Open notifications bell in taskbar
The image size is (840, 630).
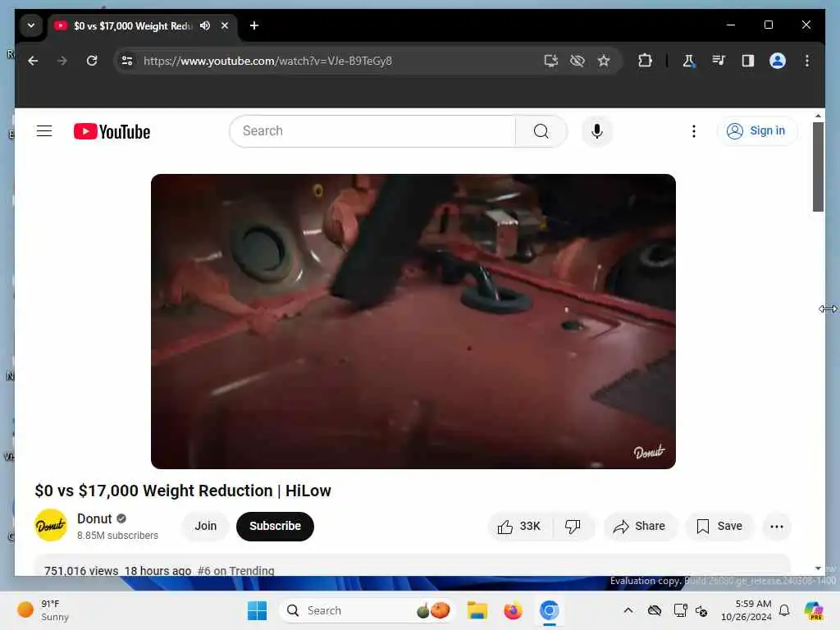(784, 610)
